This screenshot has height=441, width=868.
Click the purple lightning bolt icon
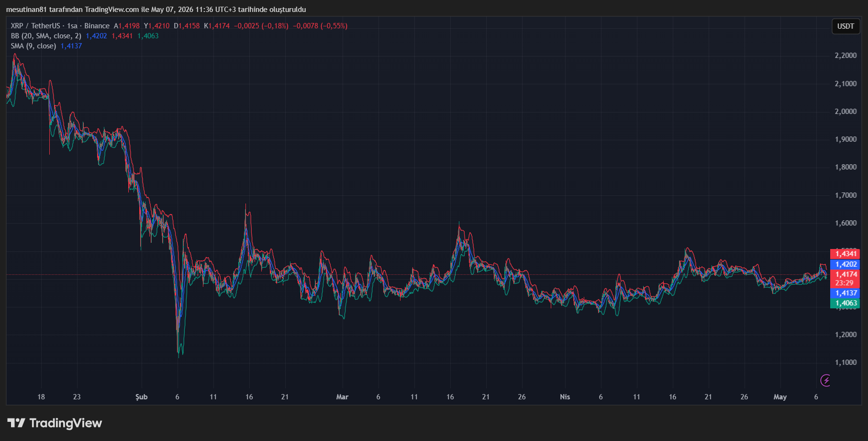pyautogui.click(x=826, y=380)
